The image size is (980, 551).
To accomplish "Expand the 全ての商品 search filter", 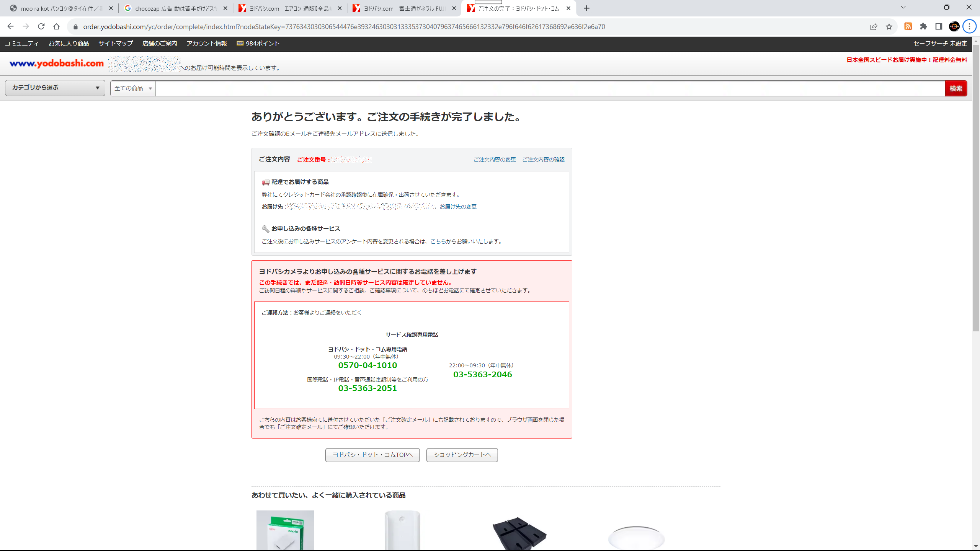I will pos(133,88).
